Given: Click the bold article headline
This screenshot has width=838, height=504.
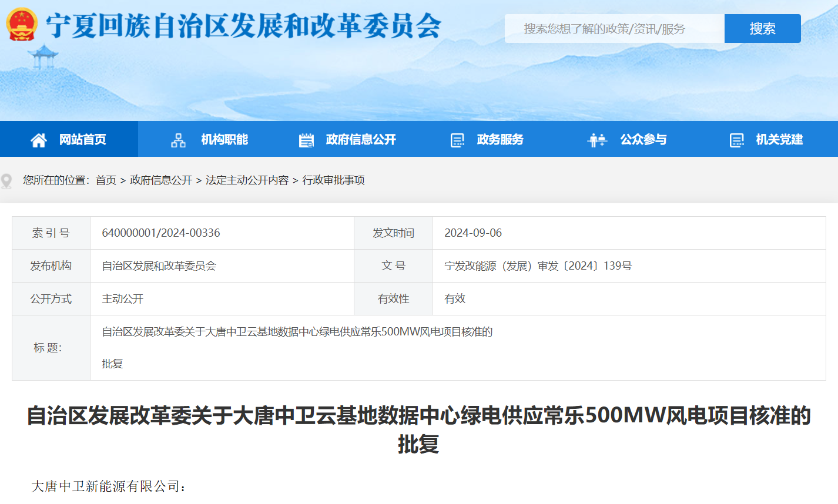Looking at the screenshot, I should coord(419,429).
